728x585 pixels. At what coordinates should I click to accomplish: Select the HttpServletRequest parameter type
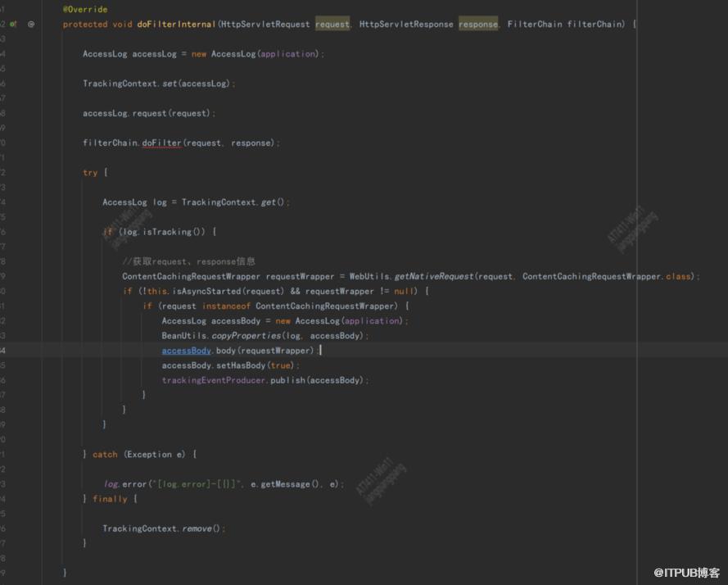click(x=265, y=24)
